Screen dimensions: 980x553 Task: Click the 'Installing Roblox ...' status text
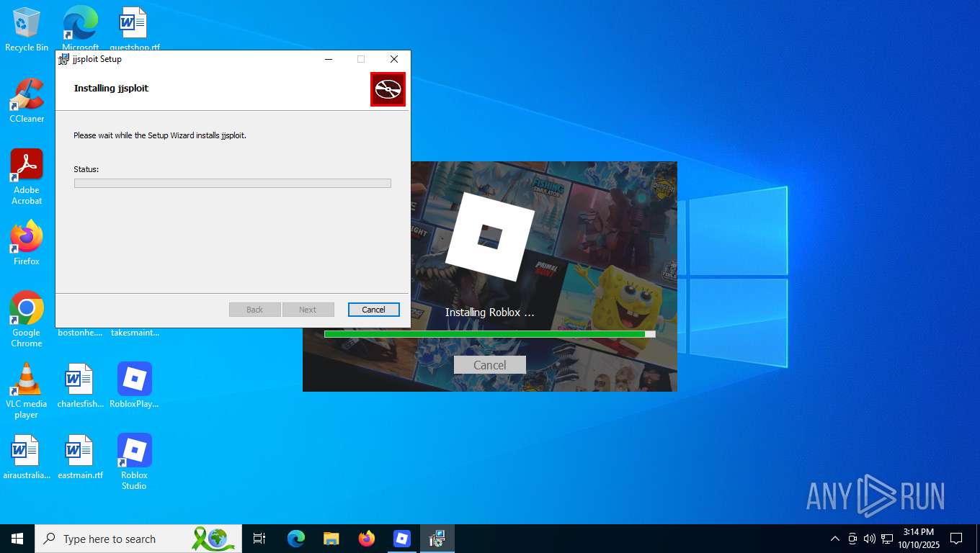490,313
